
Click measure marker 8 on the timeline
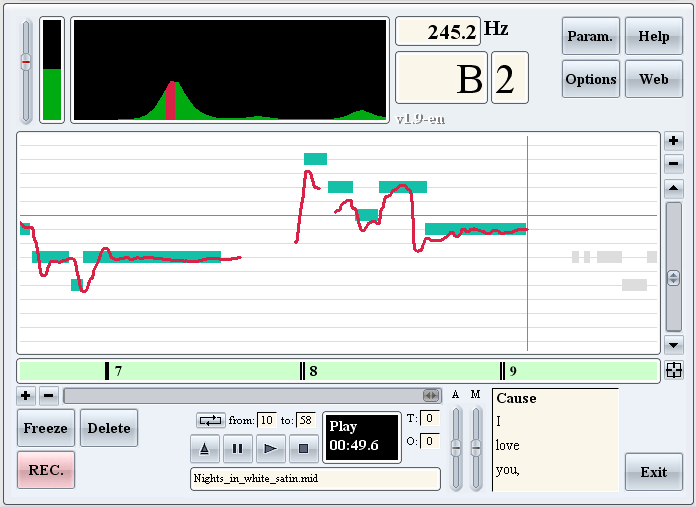click(x=308, y=371)
